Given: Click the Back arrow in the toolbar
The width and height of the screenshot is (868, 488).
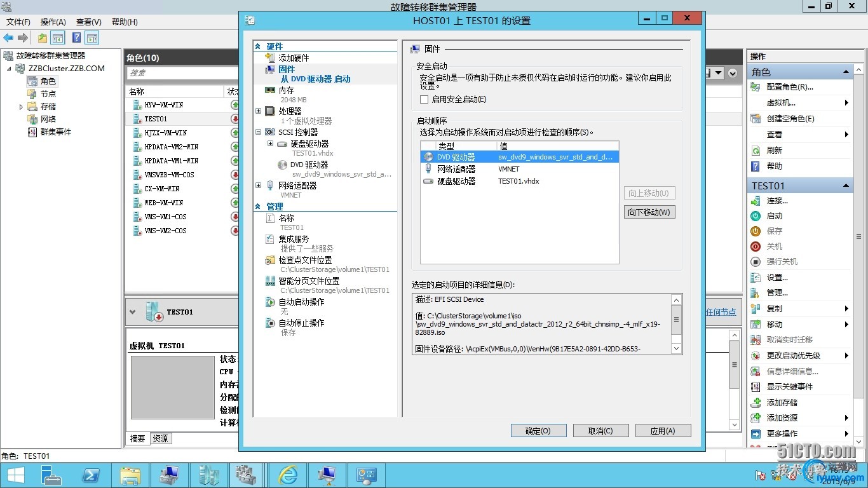Looking at the screenshot, I should click(8, 38).
